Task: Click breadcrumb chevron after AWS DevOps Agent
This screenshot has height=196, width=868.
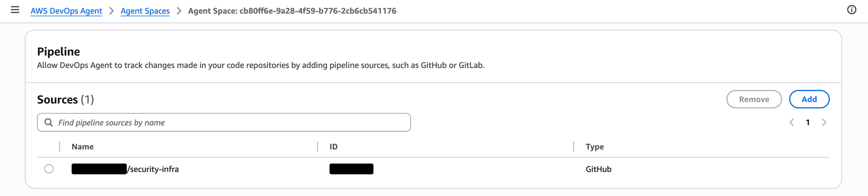Action: (112, 11)
